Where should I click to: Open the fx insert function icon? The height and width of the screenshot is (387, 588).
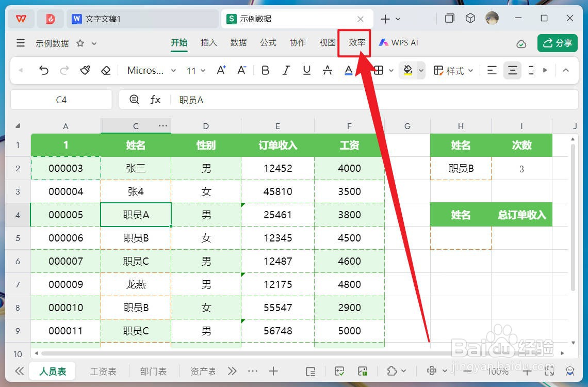[155, 100]
